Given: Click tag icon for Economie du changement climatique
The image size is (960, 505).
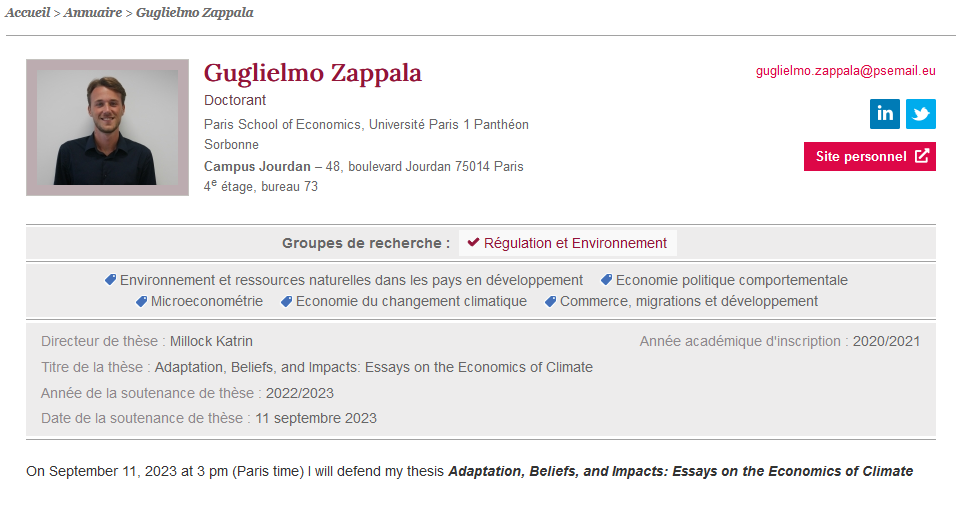Looking at the screenshot, I should (287, 301).
